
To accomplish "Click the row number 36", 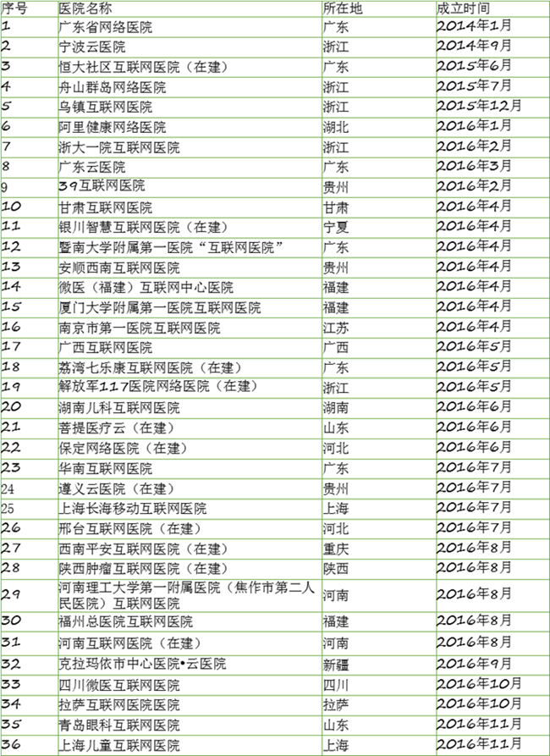I will coord(12,744).
